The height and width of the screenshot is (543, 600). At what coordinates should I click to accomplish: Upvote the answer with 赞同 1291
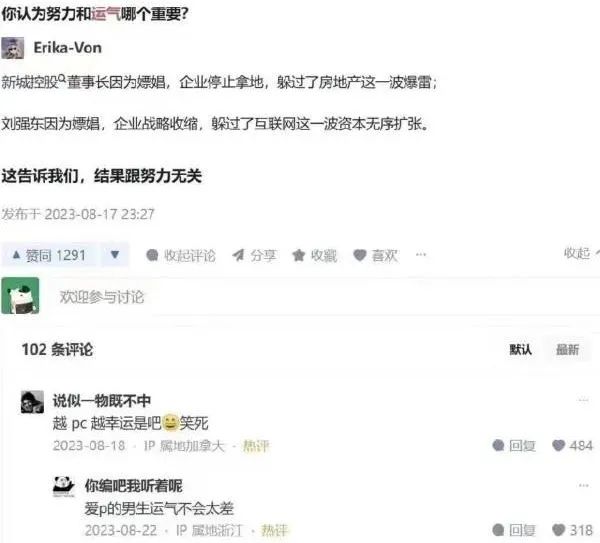point(49,255)
